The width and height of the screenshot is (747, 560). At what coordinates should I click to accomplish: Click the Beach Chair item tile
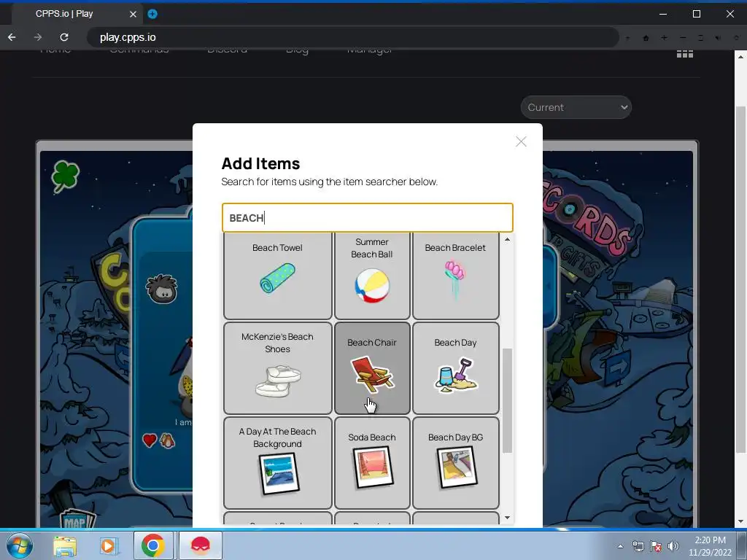click(x=372, y=368)
